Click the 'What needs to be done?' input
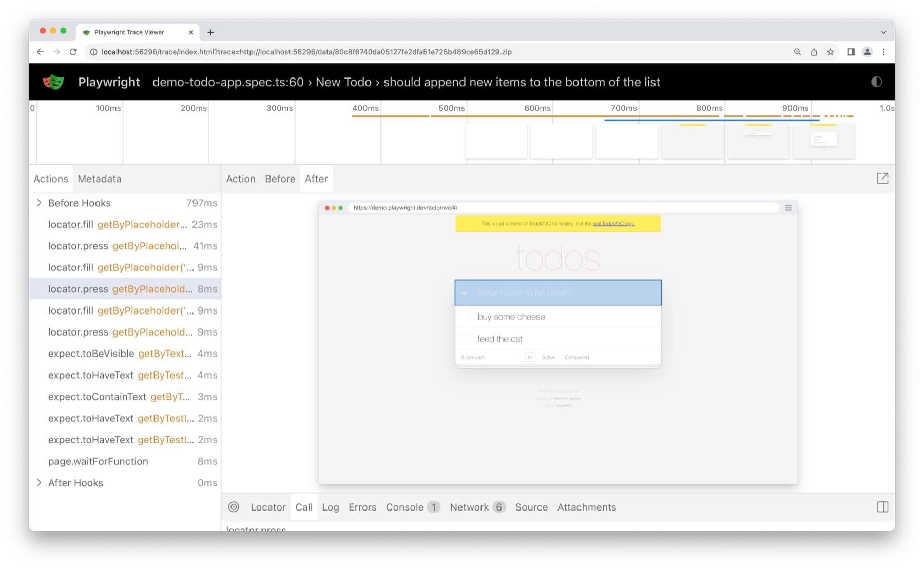This screenshot has height=569, width=924. click(x=558, y=292)
